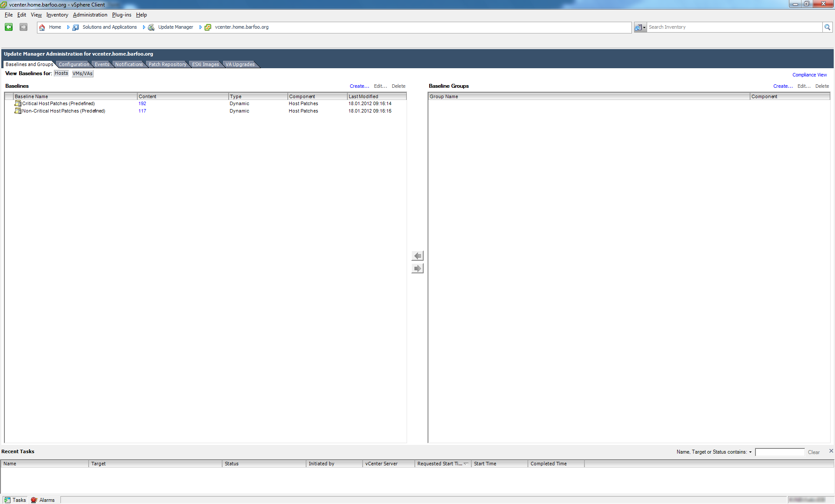Switch to the Patch Repository tab

click(x=167, y=64)
